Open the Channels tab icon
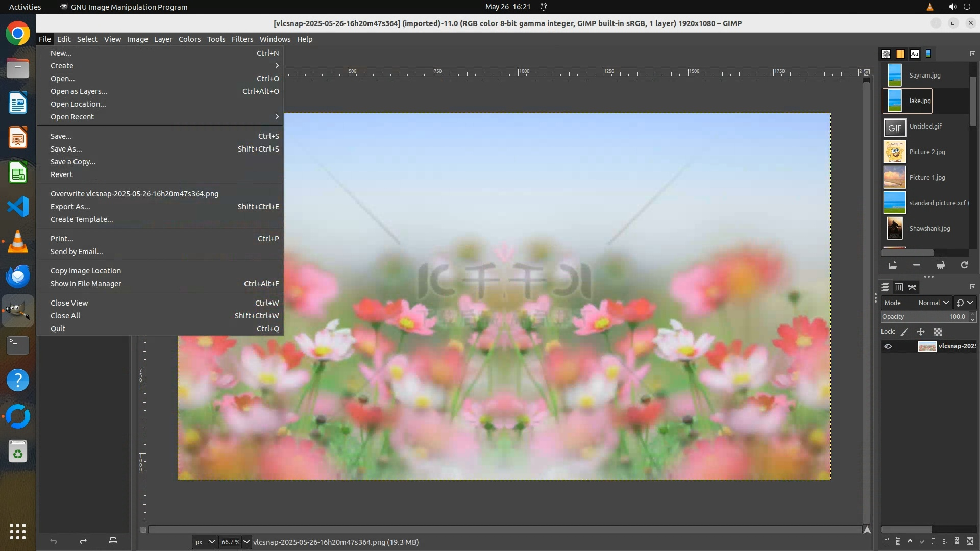The width and height of the screenshot is (980, 551). click(x=899, y=287)
